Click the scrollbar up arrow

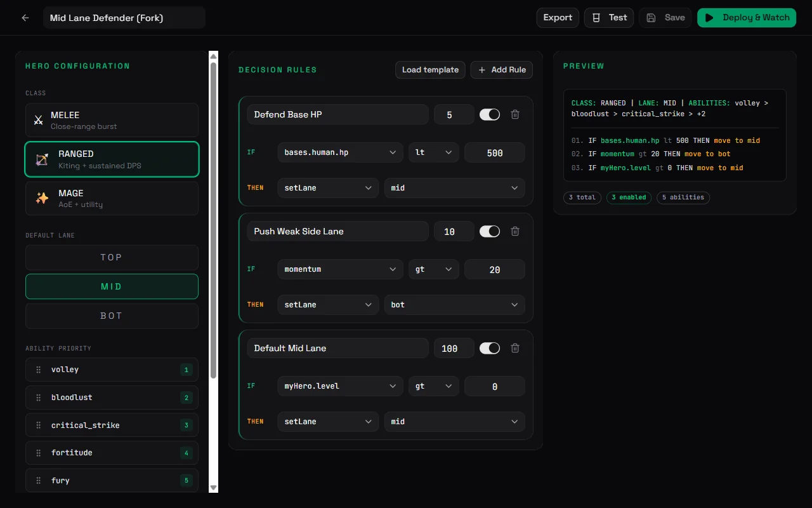tap(214, 56)
